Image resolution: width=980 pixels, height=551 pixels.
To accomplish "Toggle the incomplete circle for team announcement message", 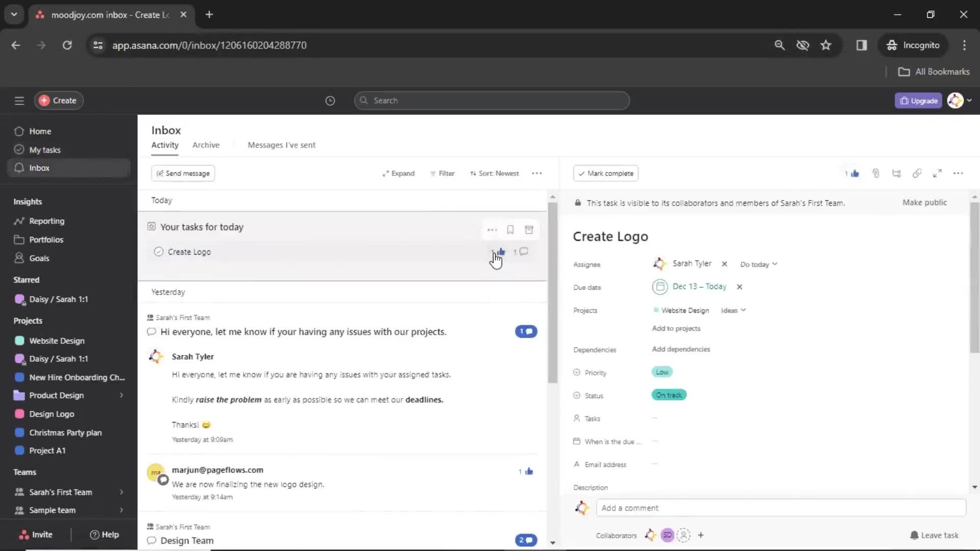I will [152, 331].
